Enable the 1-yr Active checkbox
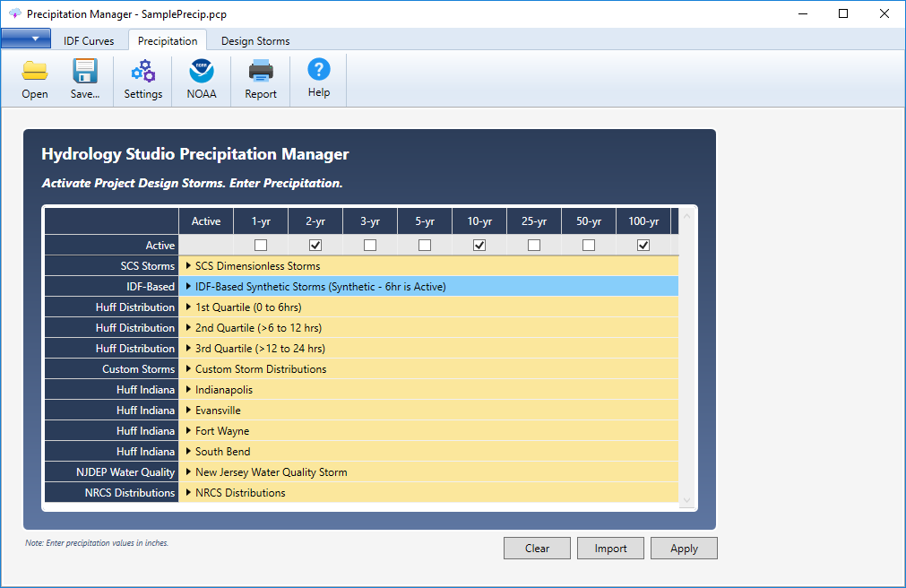This screenshot has height=588, width=906. [x=261, y=245]
